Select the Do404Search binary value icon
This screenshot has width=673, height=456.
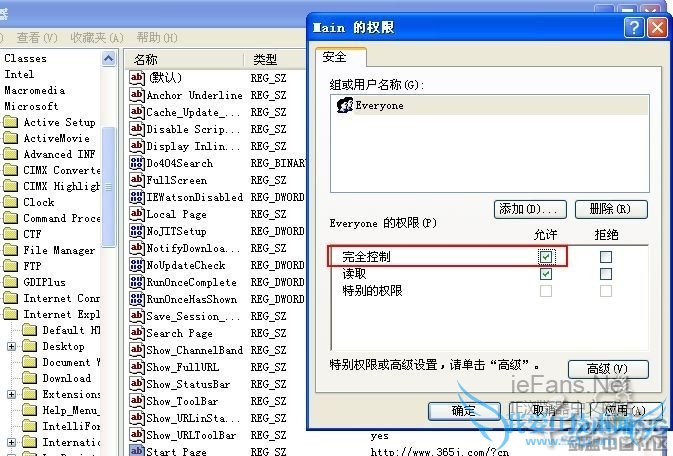point(137,163)
